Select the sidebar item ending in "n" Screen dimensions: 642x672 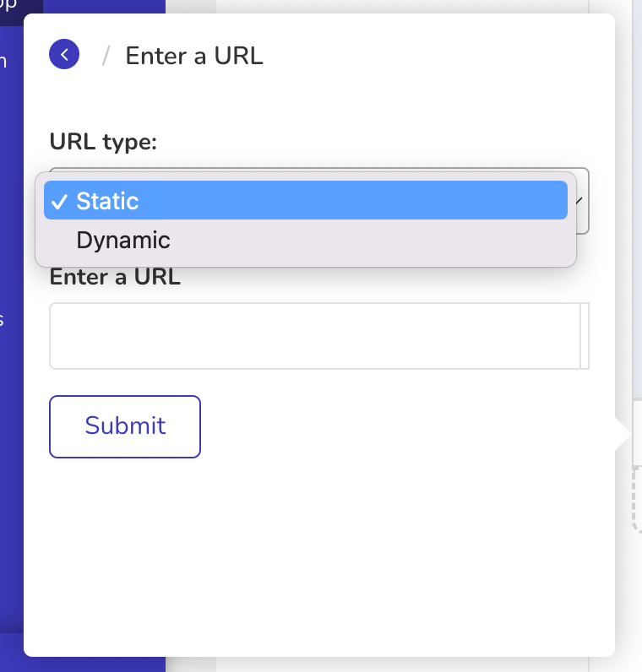click(x=3, y=62)
